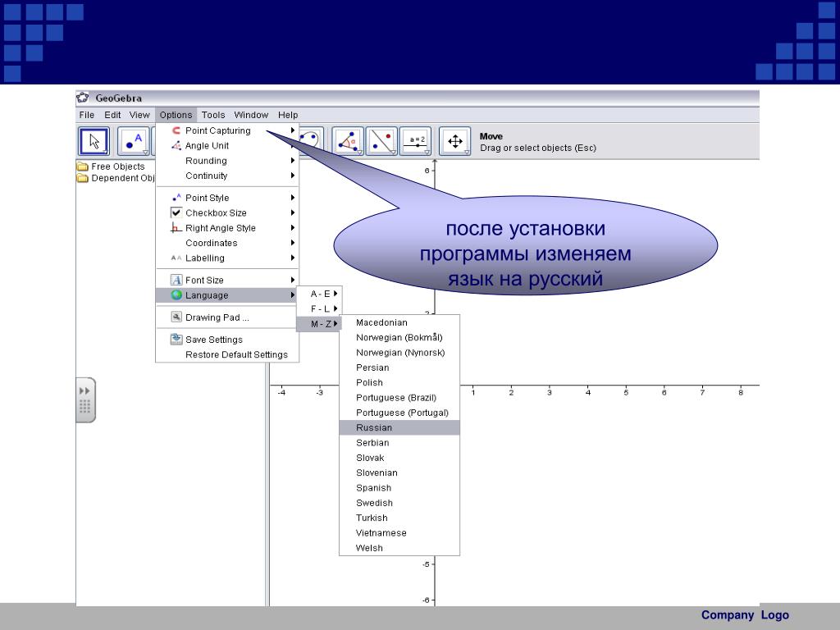Viewport: 840px width, 630px height.
Task: Click the Point Capturing magnet icon
Action: click(x=176, y=130)
